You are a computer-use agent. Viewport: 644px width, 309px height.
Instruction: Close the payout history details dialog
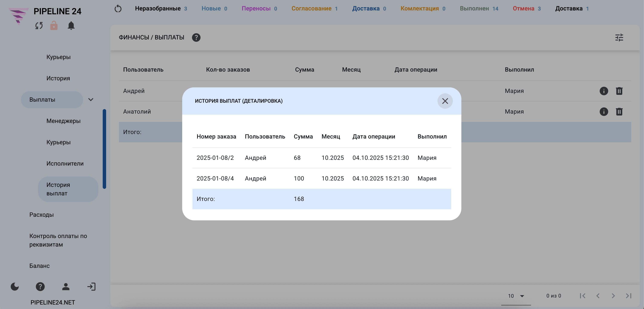(445, 101)
